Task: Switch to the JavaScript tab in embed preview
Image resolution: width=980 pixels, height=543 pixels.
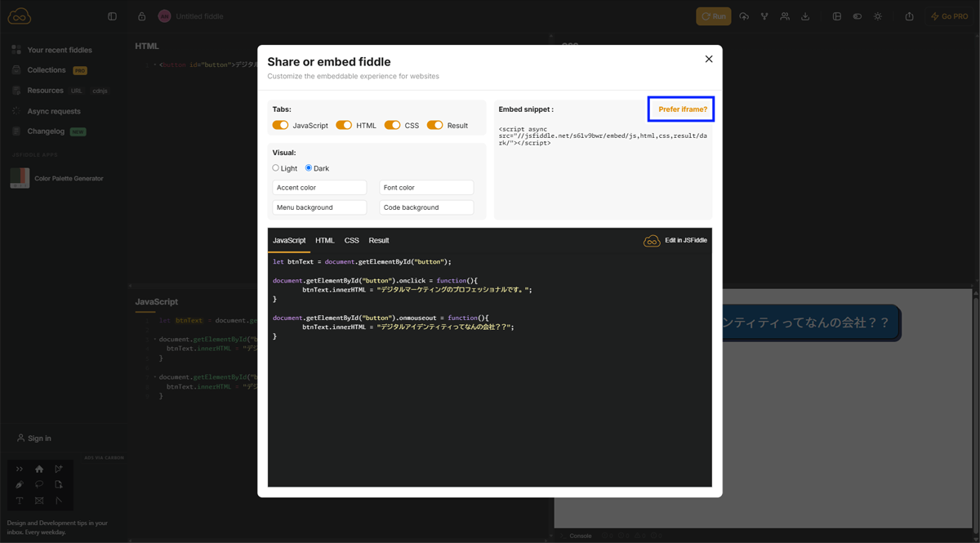Action: 289,241
